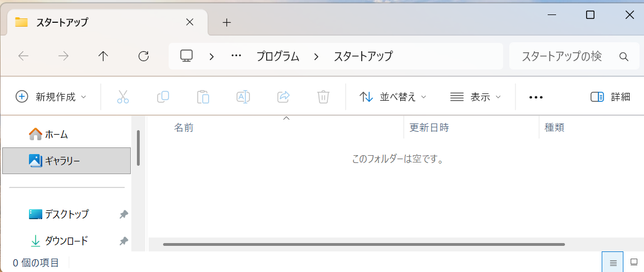This screenshot has height=272, width=644.
Task: Switch to details list view icon
Action: point(612,262)
